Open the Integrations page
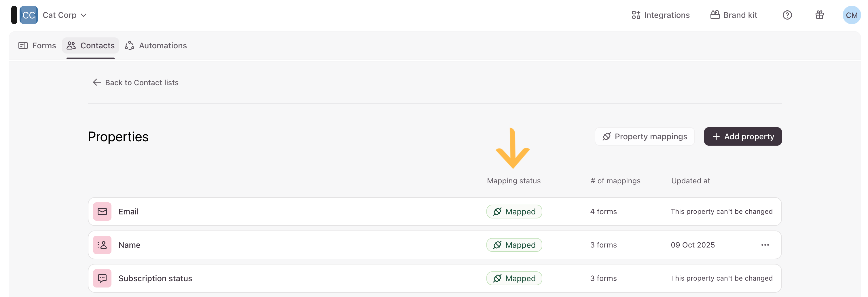The width and height of the screenshot is (868, 297). coord(660,15)
